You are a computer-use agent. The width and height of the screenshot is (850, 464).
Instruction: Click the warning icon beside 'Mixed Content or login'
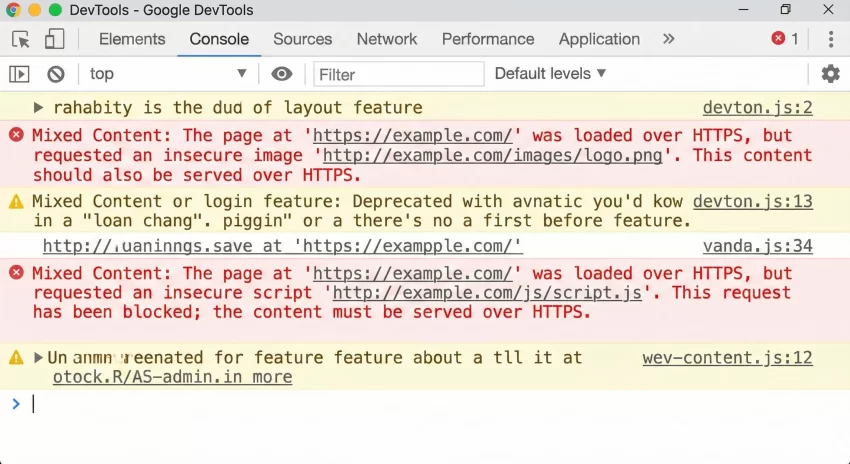(16, 202)
